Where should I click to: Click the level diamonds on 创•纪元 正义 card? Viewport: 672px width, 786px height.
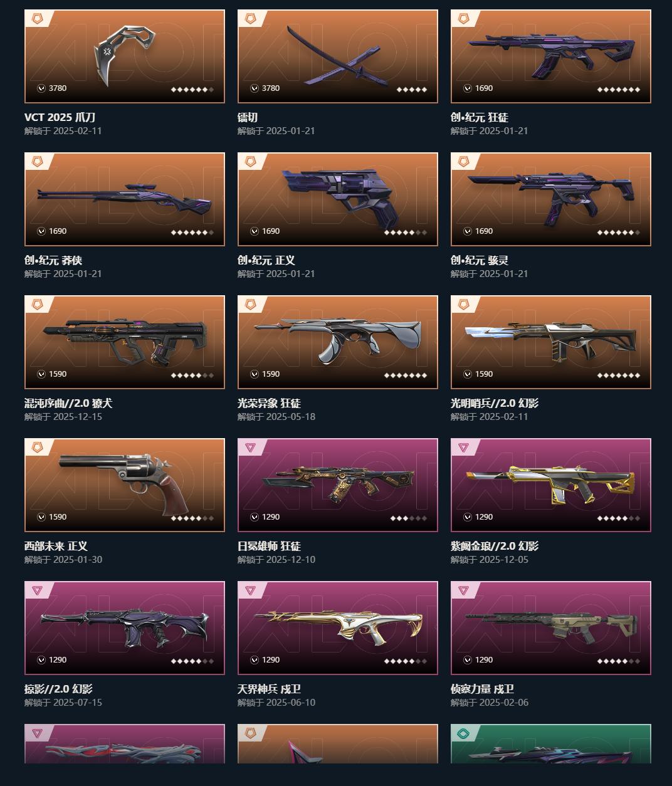tap(406, 233)
